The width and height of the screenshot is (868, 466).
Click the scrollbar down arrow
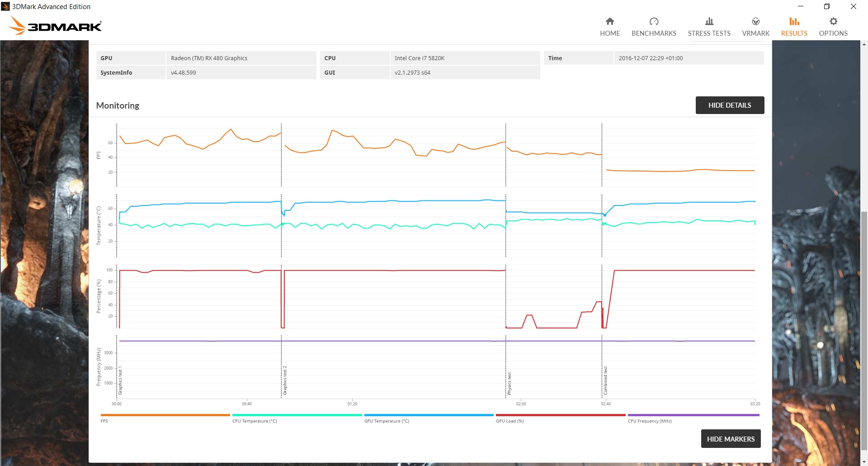coord(864,462)
